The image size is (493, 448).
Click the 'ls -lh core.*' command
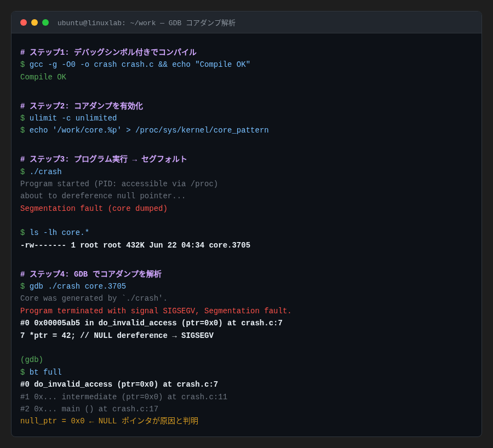[x=55, y=233]
